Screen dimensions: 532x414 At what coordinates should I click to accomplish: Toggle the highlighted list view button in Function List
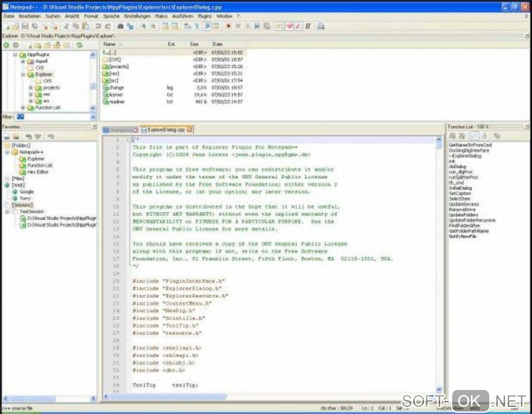(x=474, y=136)
